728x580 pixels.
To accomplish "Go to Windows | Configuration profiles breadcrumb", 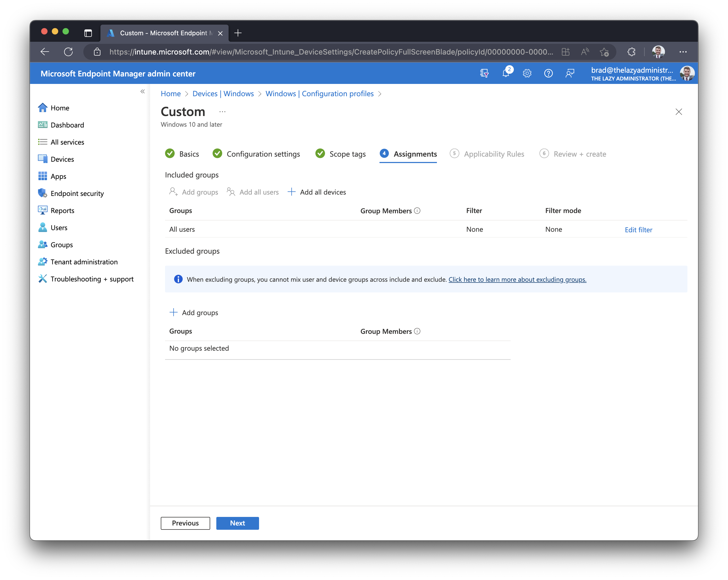I will click(319, 94).
